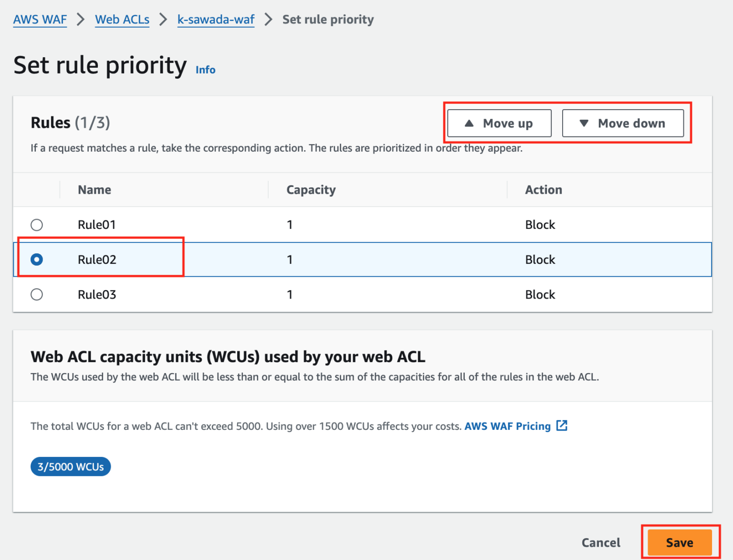Click the Move up button

pos(499,123)
